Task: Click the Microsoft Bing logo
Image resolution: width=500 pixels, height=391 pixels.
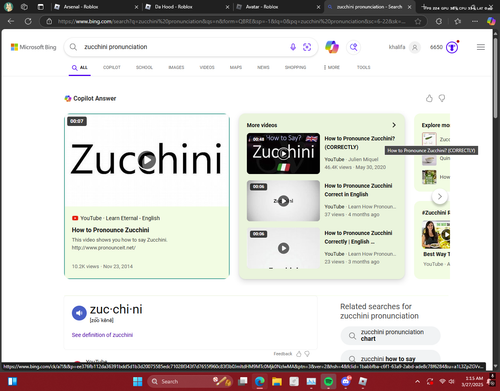Action: coord(33,47)
